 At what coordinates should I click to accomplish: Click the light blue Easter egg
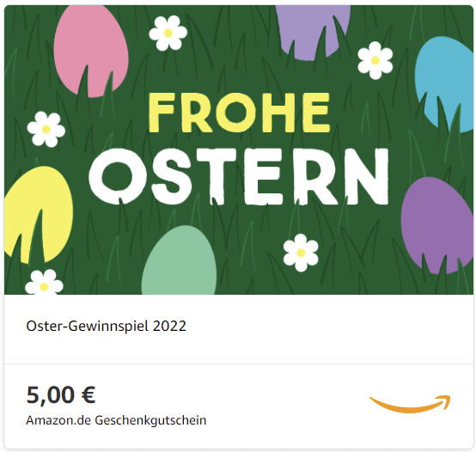(x=444, y=84)
